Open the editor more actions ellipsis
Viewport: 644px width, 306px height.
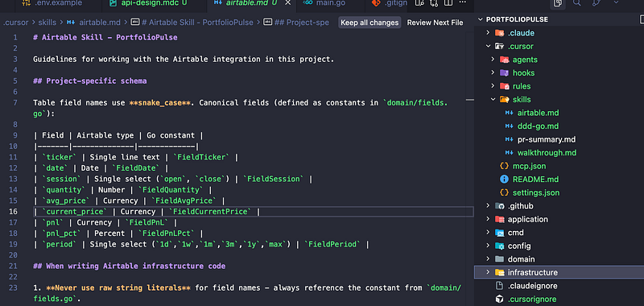coord(462,2)
